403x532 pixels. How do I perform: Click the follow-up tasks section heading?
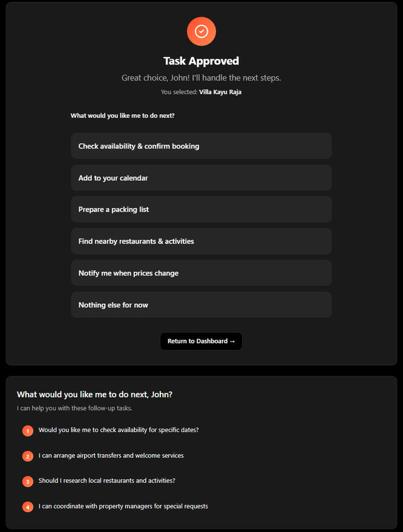click(95, 394)
